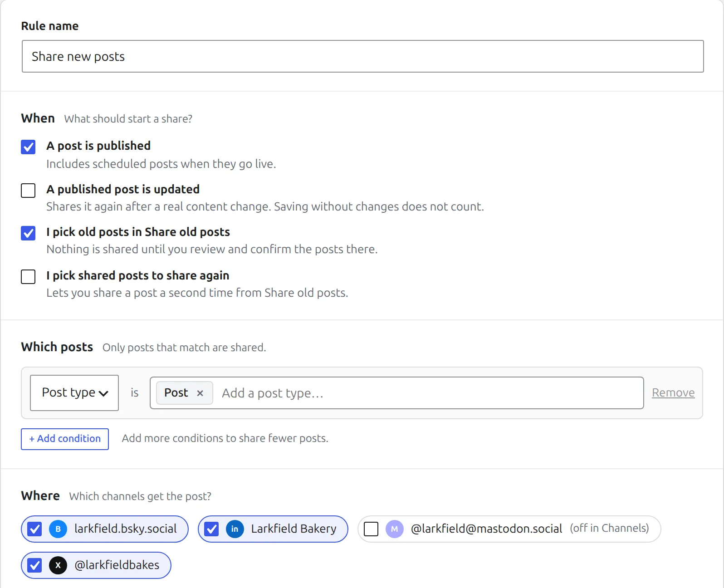This screenshot has width=724, height=588.
Task: Uncheck 'A post is published' trigger
Action: point(28,147)
